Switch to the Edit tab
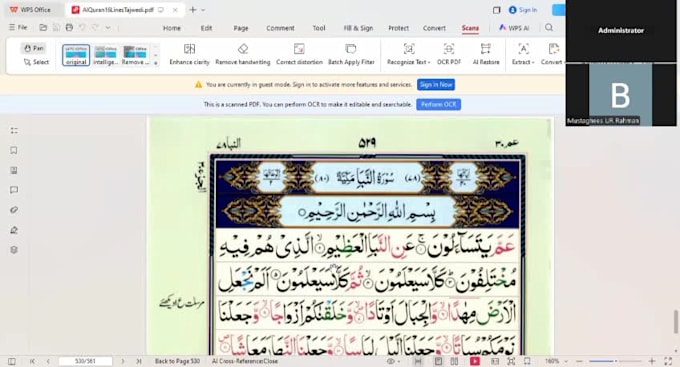 [x=206, y=28]
